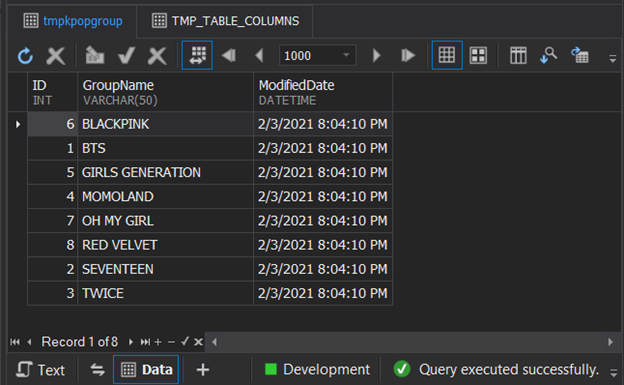Click the GroupName column header
The height and width of the screenshot is (385, 624).
pos(166,92)
